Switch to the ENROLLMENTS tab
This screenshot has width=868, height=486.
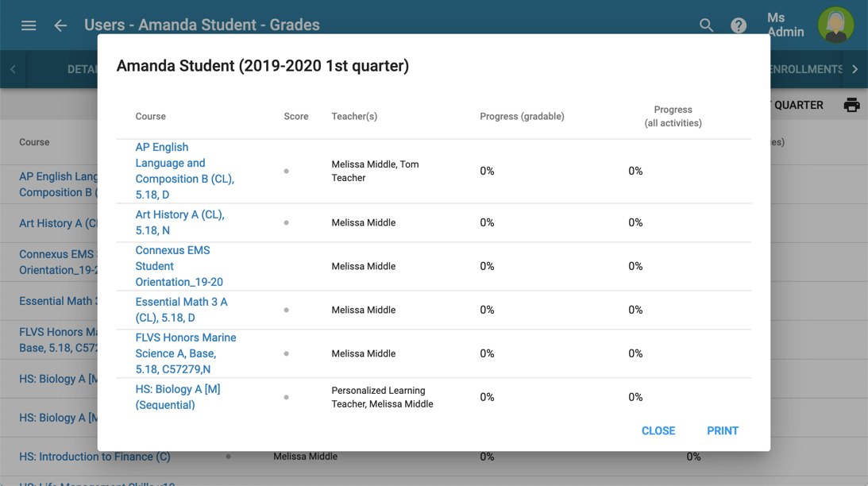(804, 69)
